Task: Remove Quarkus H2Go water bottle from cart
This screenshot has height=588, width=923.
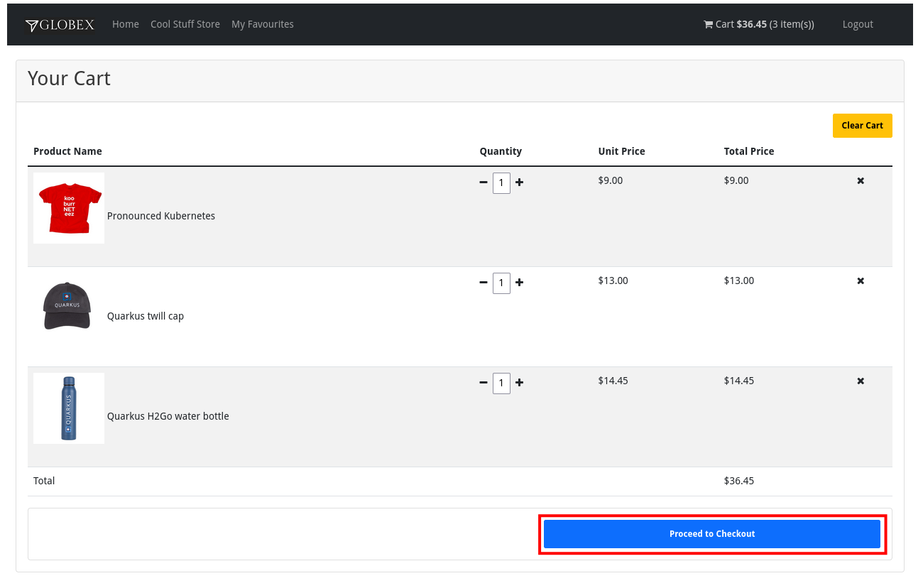Action: coord(861,381)
